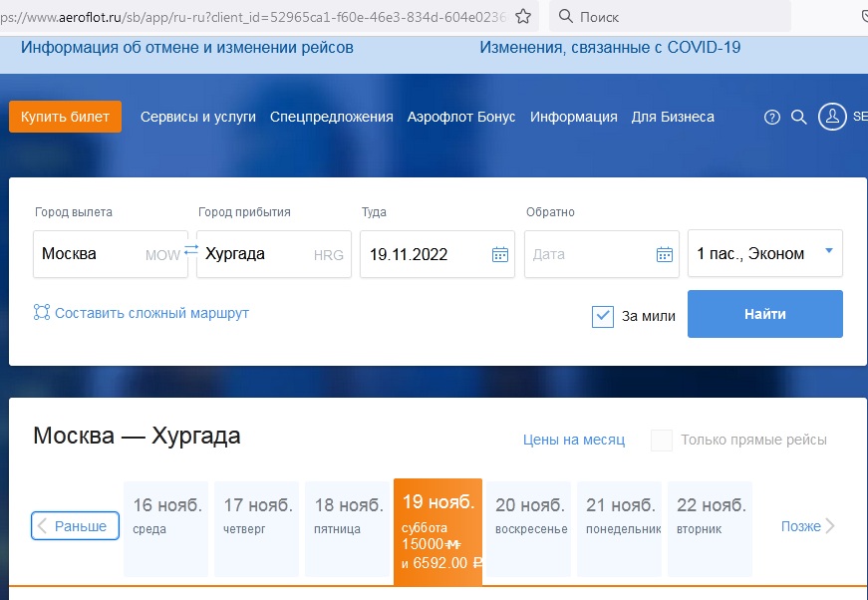This screenshot has width=868, height=600.
Task: Open 'Цены на месяц' link
Action: 574,440
